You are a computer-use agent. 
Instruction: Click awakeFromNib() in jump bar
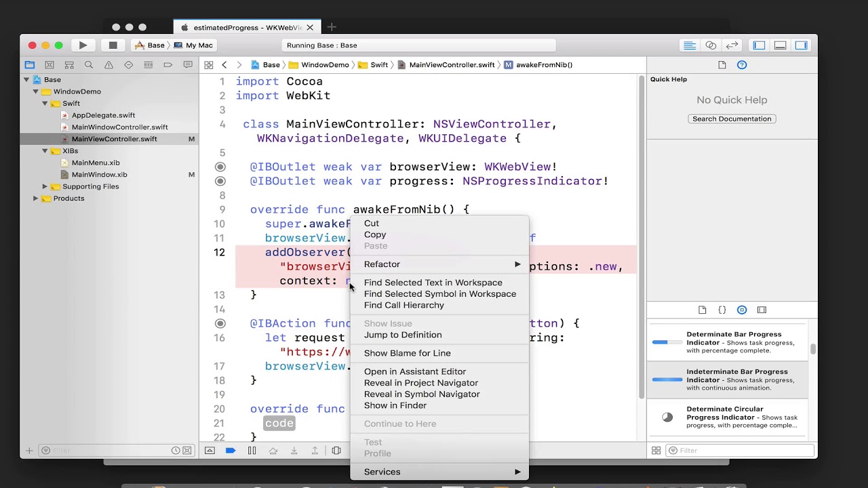[x=538, y=65]
